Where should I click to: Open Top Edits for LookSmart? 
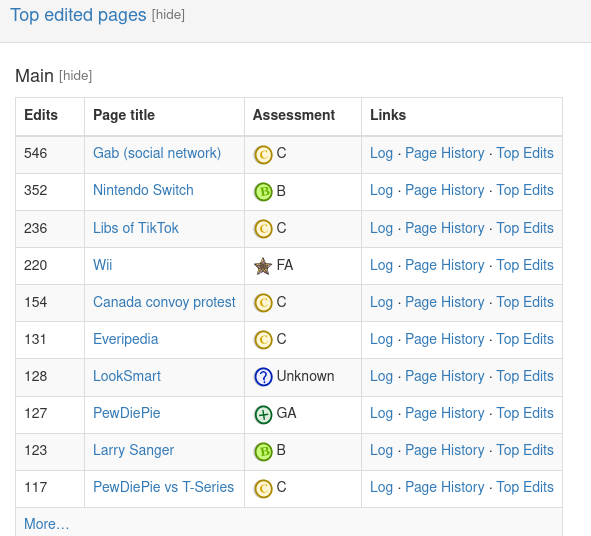(x=525, y=376)
